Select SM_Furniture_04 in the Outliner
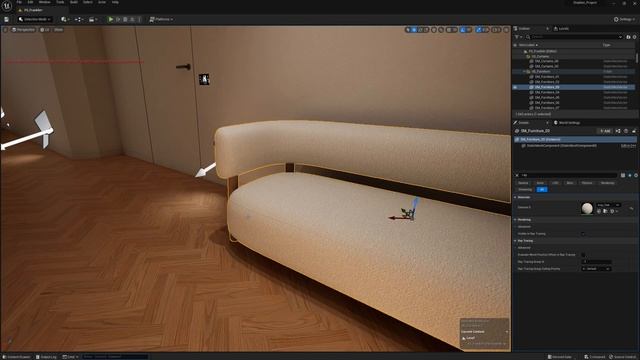The image size is (640, 360). pos(547,92)
